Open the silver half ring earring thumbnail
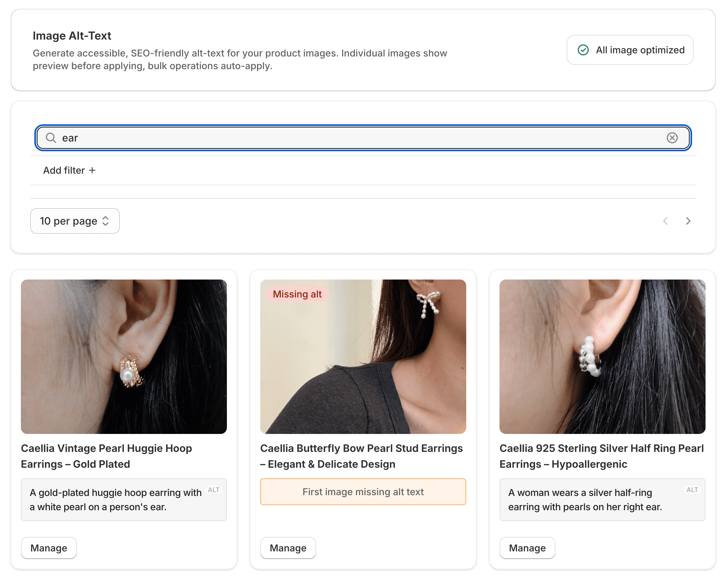Viewport: 728px width, 577px height. click(602, 356)
